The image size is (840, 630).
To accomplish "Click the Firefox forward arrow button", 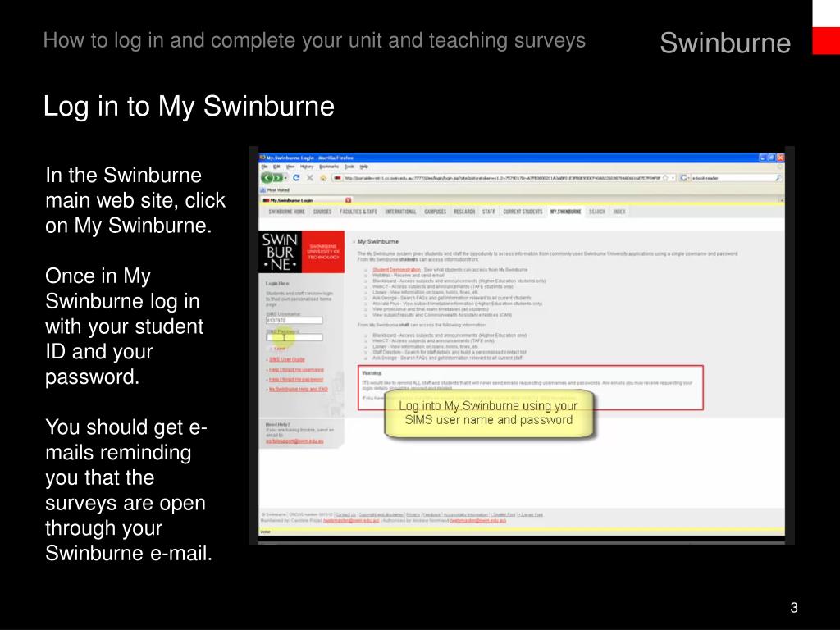I will point(277,177).
